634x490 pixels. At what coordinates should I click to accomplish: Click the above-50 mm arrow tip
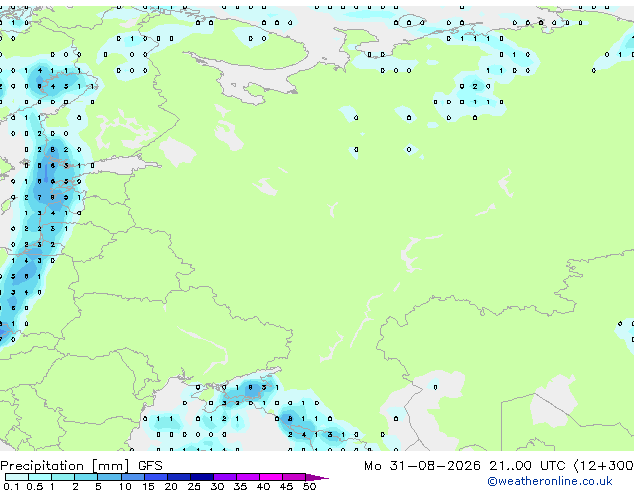[x=317, y=477]
